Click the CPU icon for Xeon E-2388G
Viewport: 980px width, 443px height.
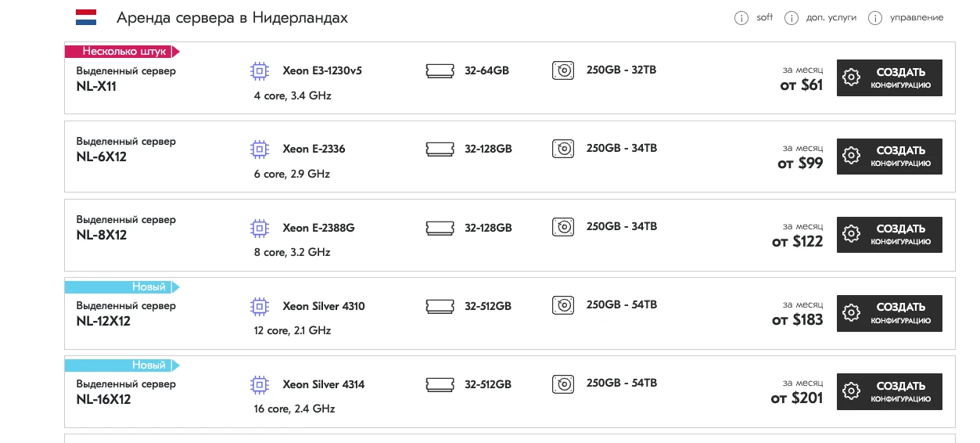[259, 228]
